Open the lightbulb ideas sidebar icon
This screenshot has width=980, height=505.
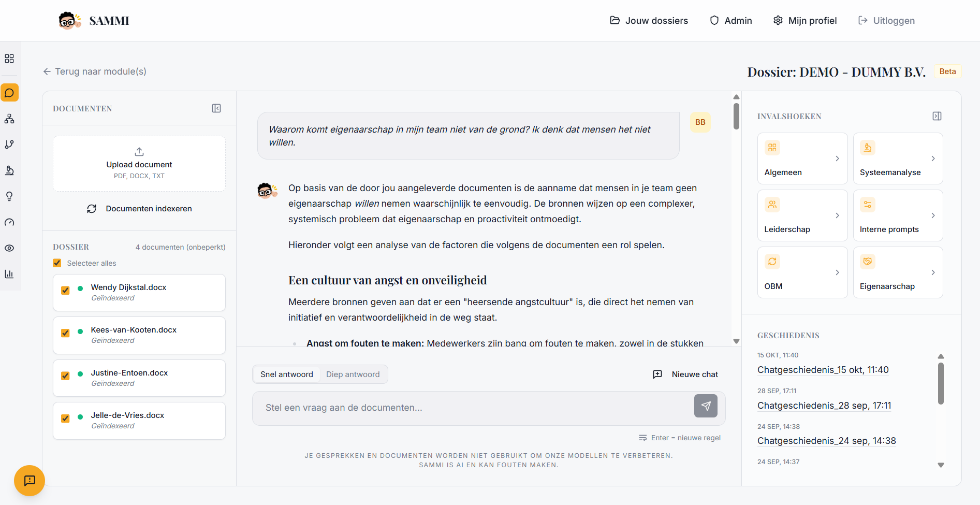coord(9,196)
